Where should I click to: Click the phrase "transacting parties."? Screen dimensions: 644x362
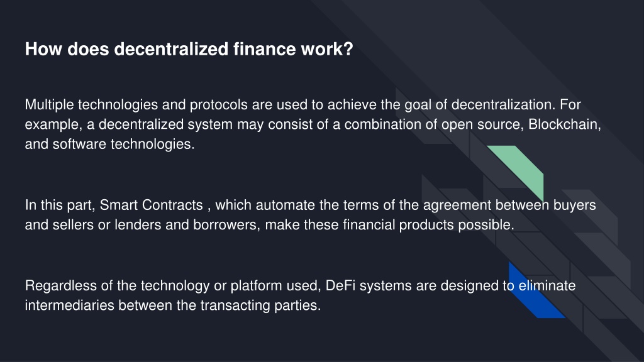pyautogui.click(x=261, y=305)
